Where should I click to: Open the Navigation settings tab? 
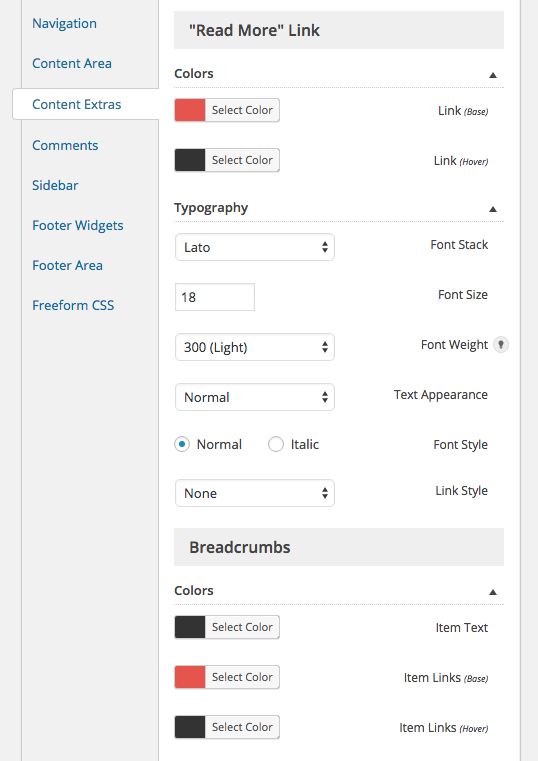coord(65,23)
